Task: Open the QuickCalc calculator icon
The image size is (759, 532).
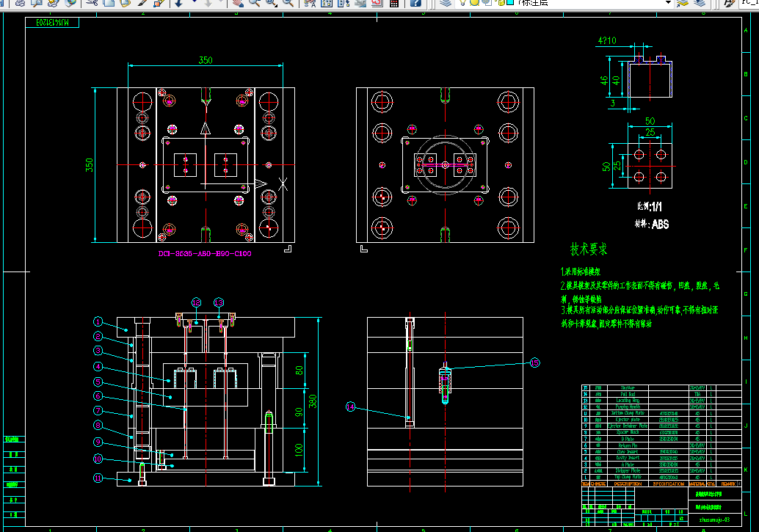Action: [x=394, y=3]
